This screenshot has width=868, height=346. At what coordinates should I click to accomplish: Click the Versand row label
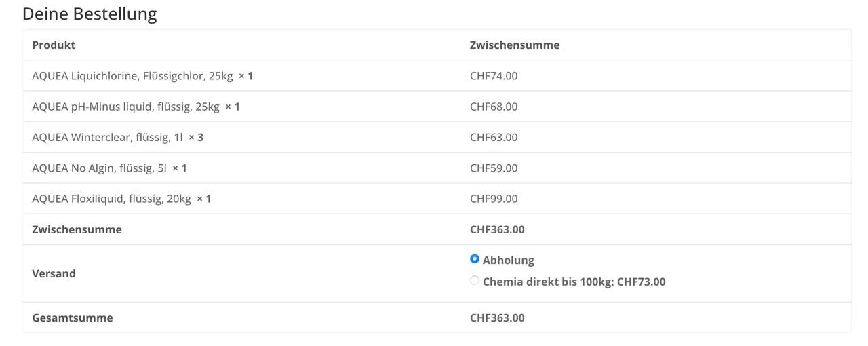click(x=54, y=273)
